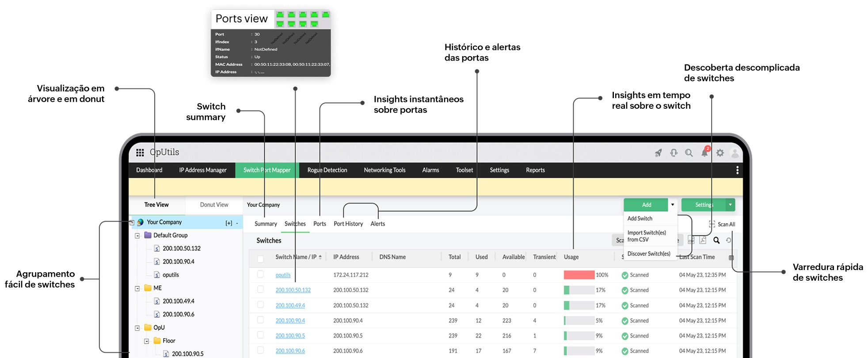This screenshot has width=868, height=358.
Task: Click the Scan All scan icon
Action: click(712, 224)
